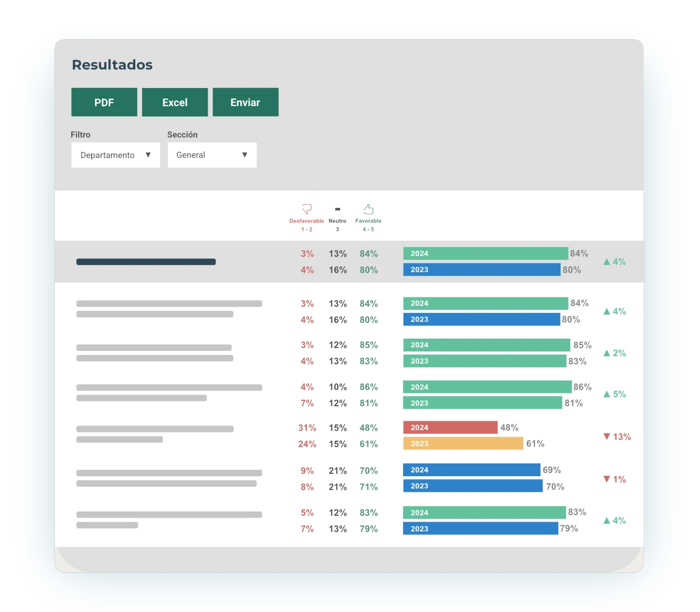Click the 31% unfavorable value
700x612 pixels.
click(307, 428)
